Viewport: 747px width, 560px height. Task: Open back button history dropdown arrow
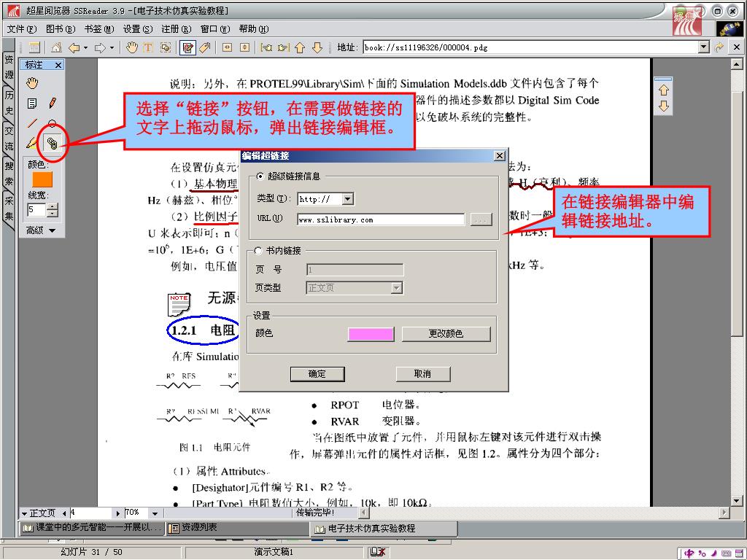tap(86, 47)
